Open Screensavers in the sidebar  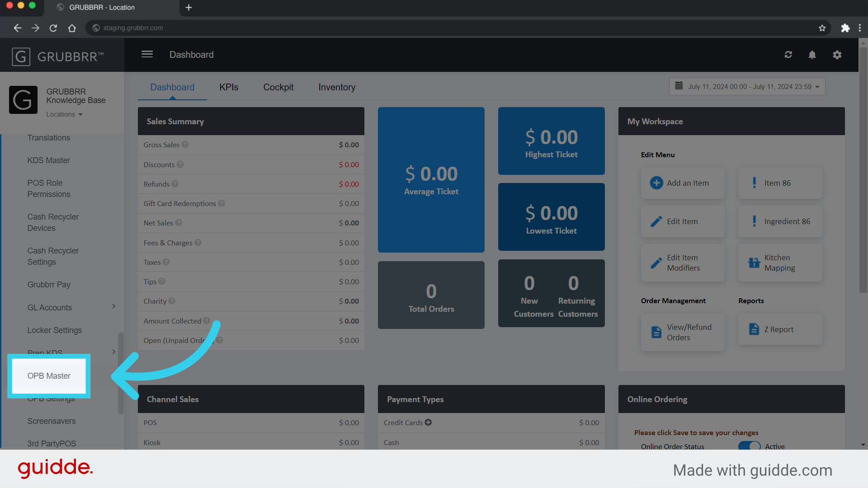(52, 421)
